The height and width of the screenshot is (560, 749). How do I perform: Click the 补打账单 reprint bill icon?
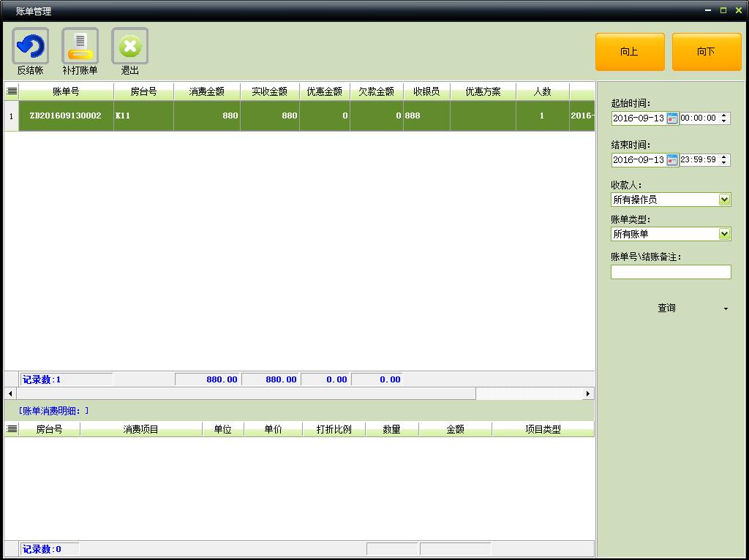tap(80, 46)
